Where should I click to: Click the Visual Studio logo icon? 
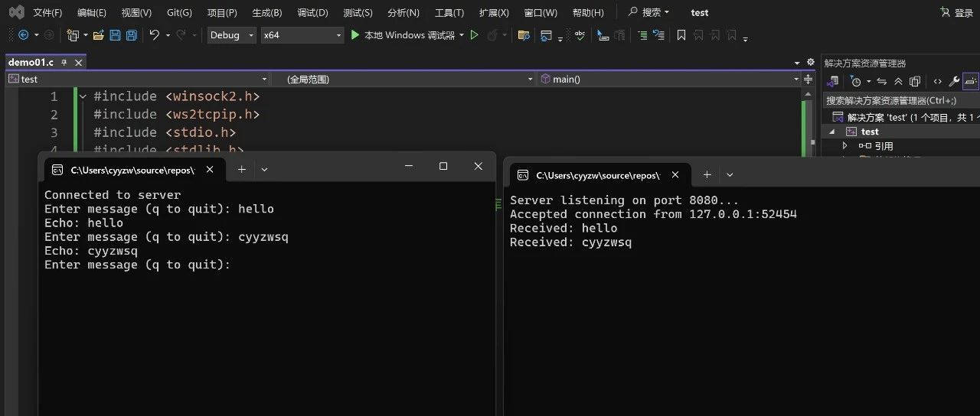tap(16, 13)
